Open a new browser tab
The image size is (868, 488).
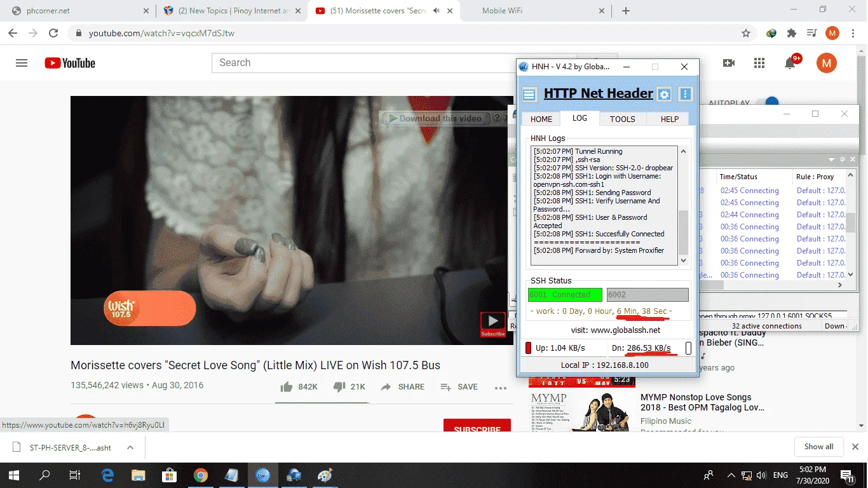[x=626, y=11]
